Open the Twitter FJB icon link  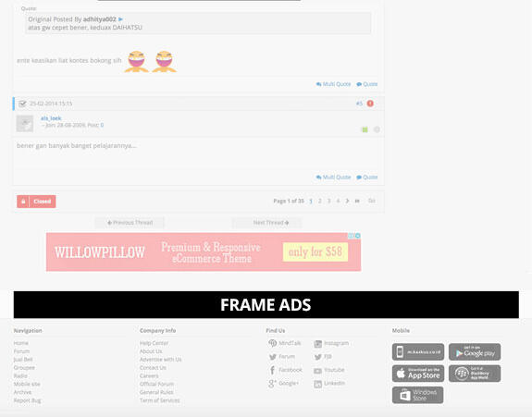click(x=318, y=357)
